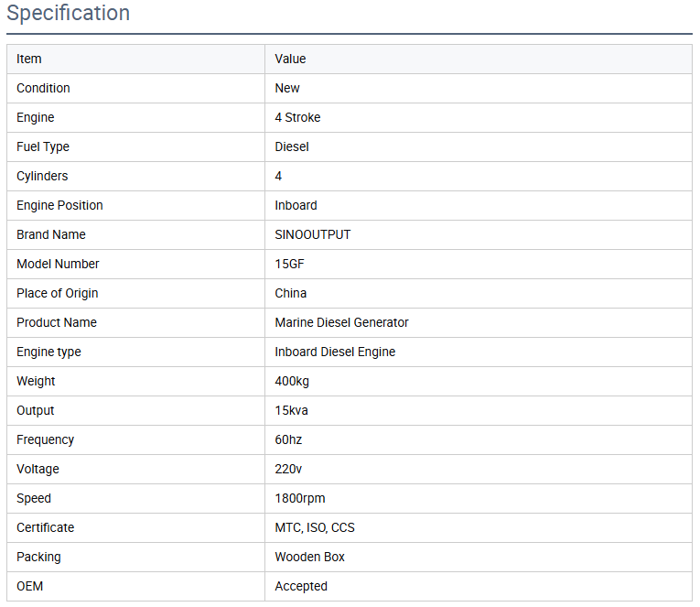Screen dimensions: 700x607
Task: Click the 220v voltage value
Action: [x=288, y=469]
